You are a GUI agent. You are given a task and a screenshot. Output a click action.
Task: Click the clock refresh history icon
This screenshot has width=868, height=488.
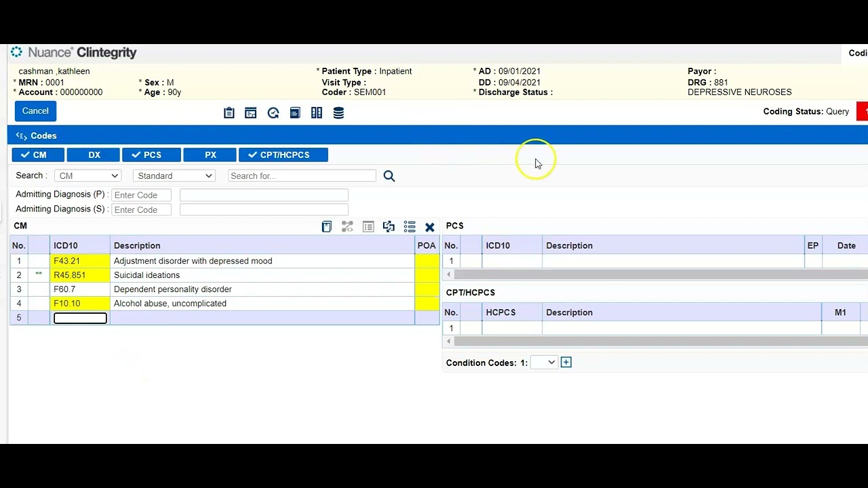pos(273,113)
